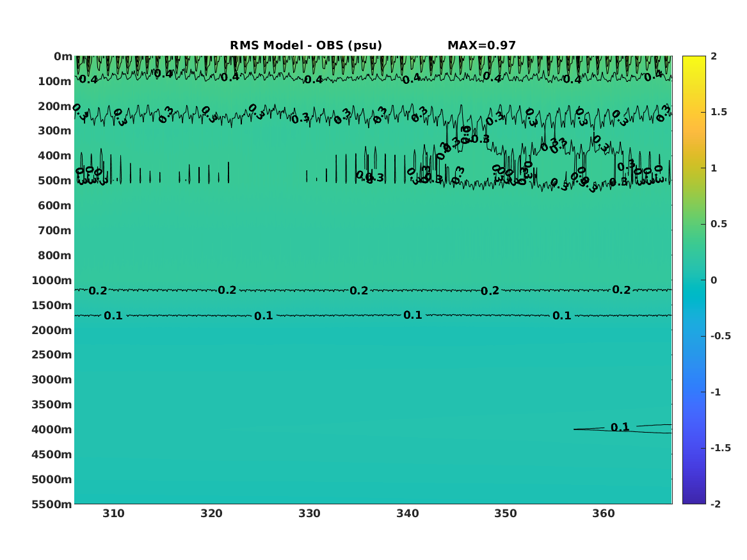Click the "310" x-axis tick label
747x560 pixels.
click(114, 514)
